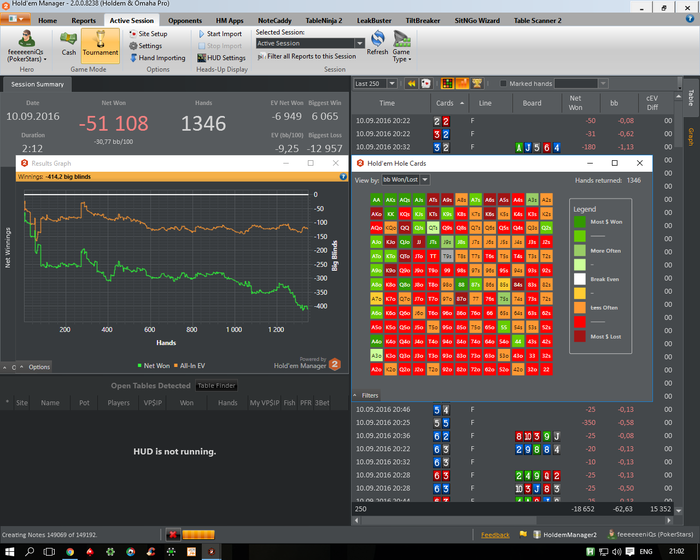Image resolution: width=700 pixels, height=560 pixels.
Task: Expand the Filters panel
Action: [366, 395]
